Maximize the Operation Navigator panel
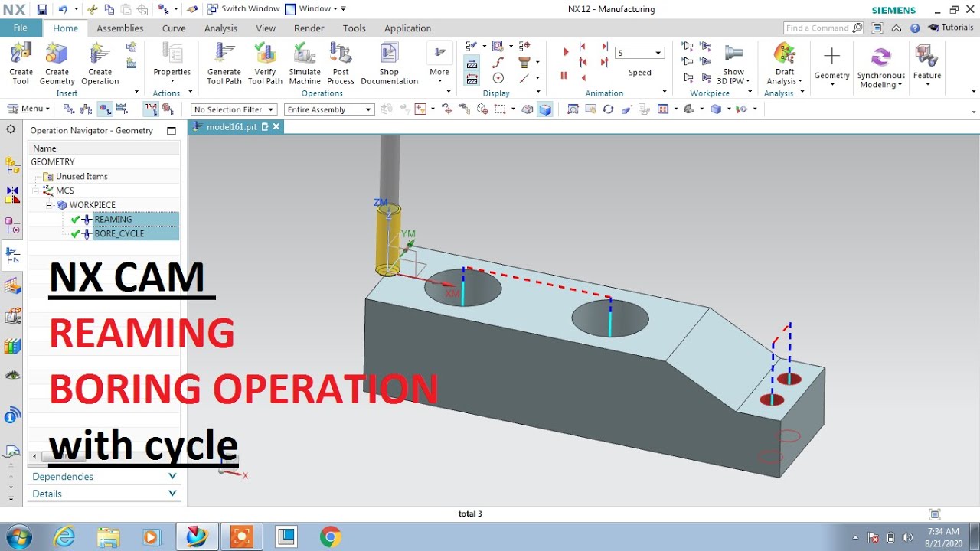 (x=171, y=131)
